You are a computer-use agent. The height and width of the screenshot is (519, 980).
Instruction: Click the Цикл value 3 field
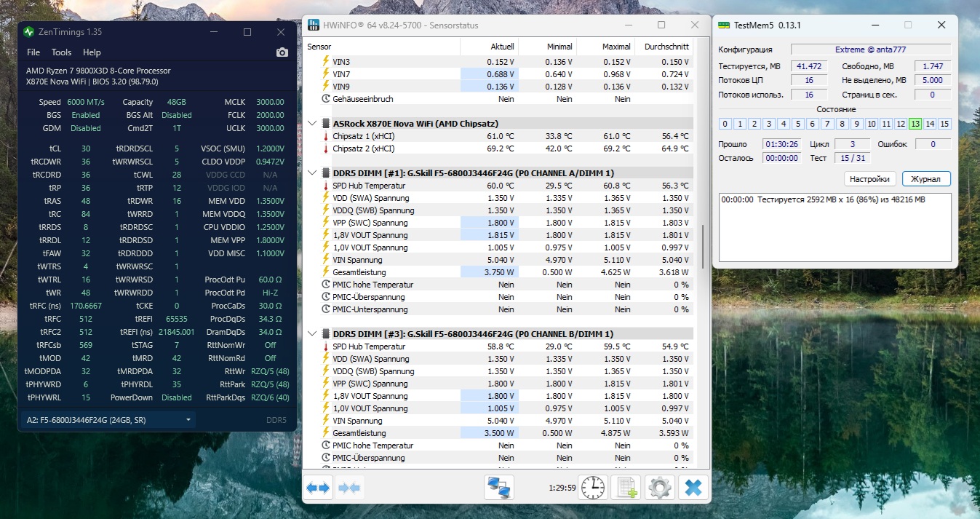pos(852,144)
